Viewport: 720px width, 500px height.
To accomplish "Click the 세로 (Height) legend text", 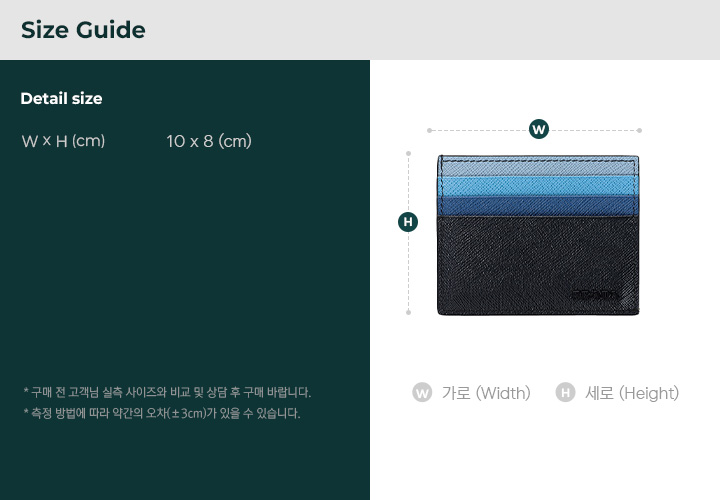I will coord(632,393).
